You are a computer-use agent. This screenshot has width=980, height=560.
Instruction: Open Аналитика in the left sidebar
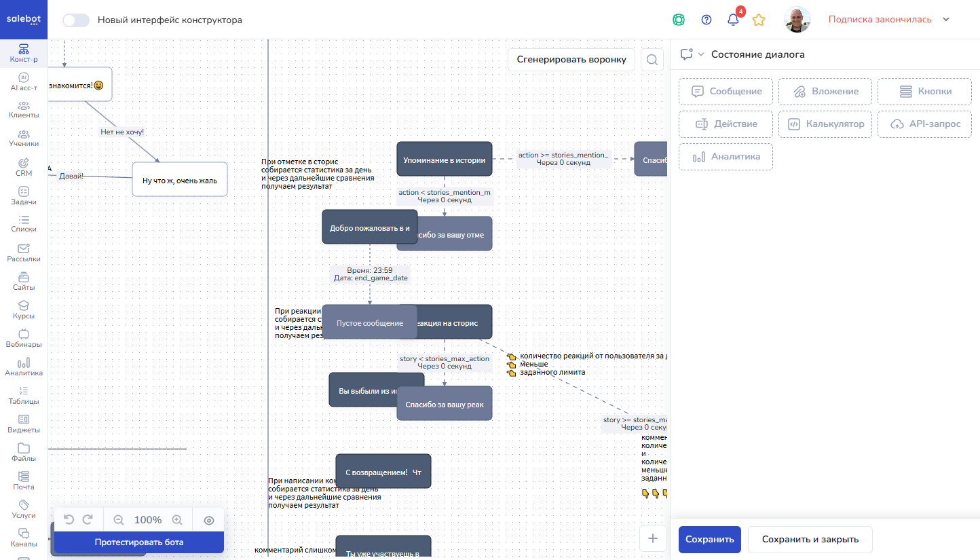24,367
